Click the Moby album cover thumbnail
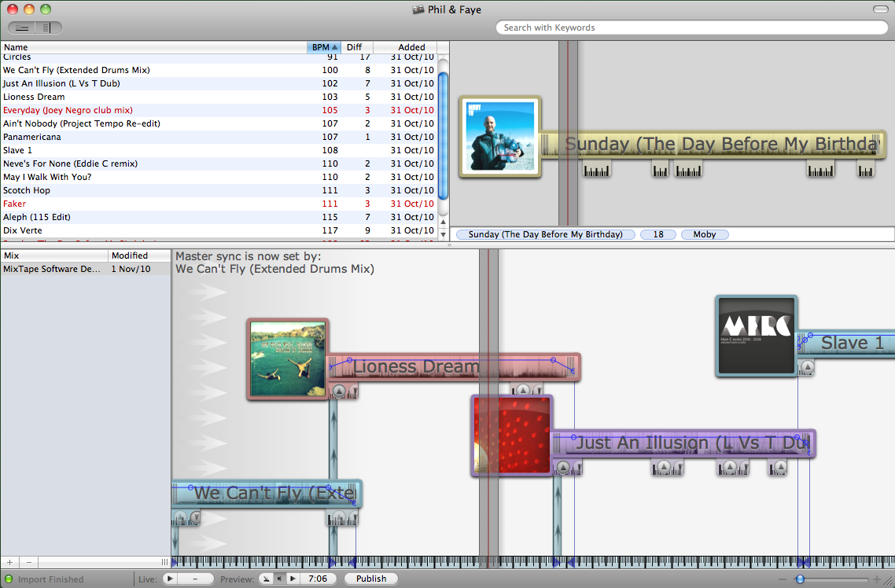This screenshot has height=588, width=895. 499,138
